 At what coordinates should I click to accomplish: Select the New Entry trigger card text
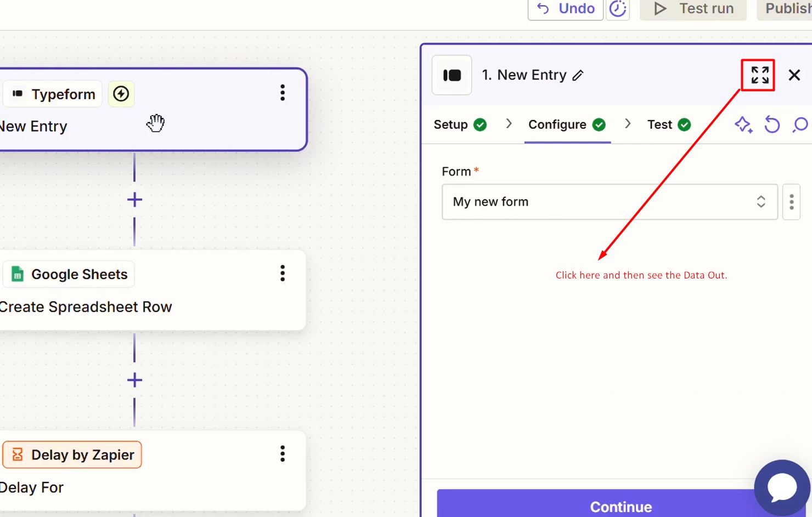(33, 127)
